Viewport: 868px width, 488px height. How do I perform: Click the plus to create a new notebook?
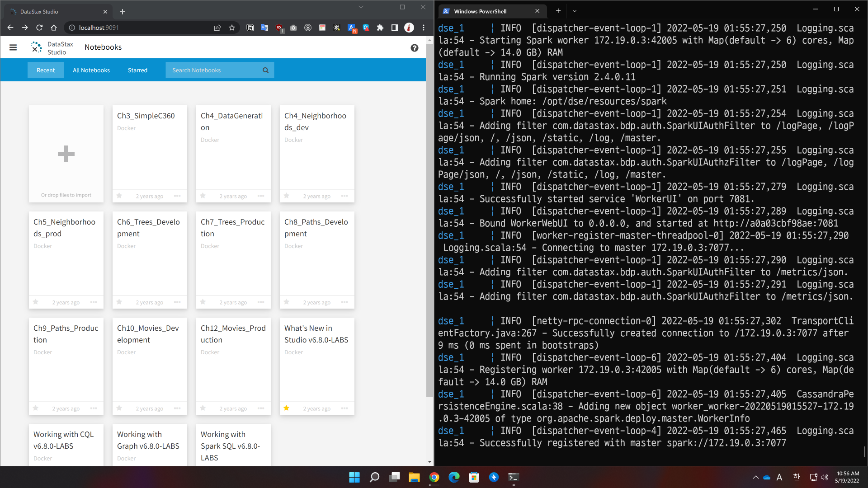coord(66,154)
